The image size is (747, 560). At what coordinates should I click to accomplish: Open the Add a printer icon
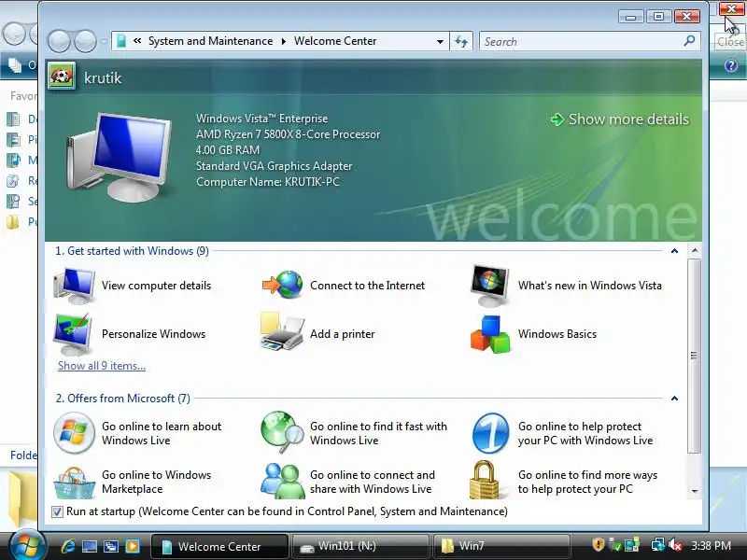[x=283, y=332]
